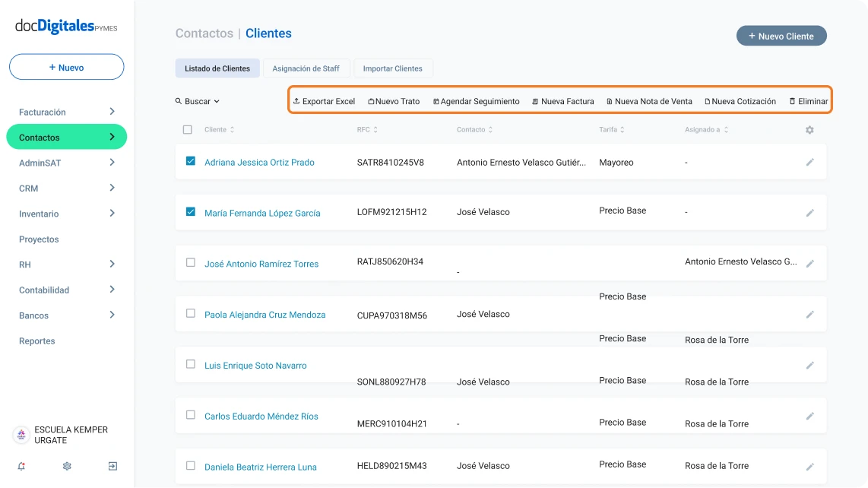868x488 pixels.
Task: Toggle the select-all clients checkbox
Action: [188, 130]
